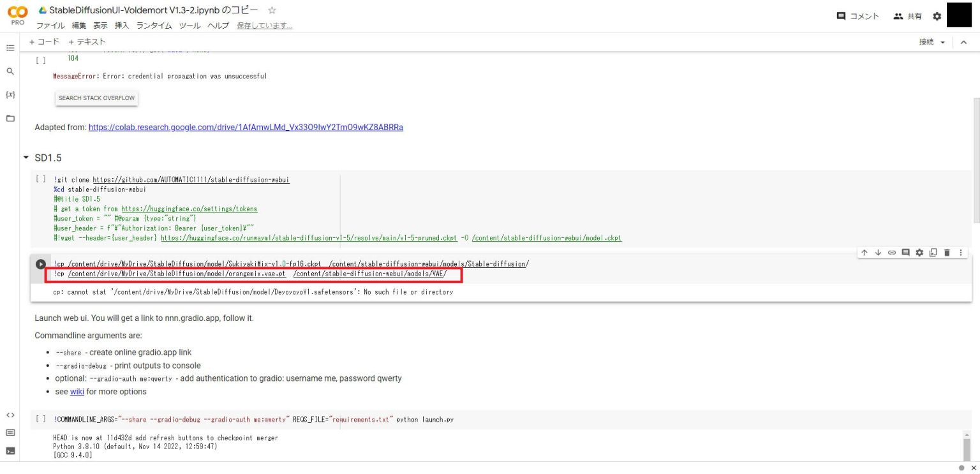Open the 接続 connection dropdown arrow

point(943,42)
